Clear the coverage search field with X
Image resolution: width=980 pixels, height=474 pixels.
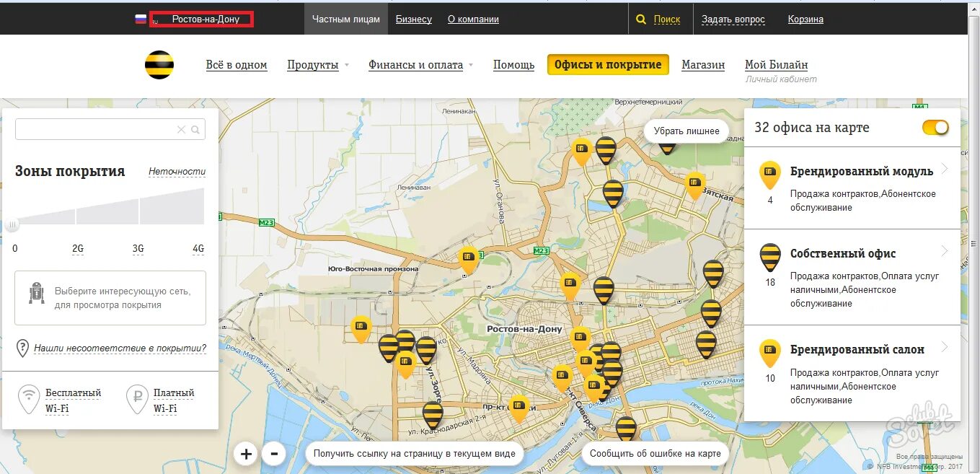point(182,130)
